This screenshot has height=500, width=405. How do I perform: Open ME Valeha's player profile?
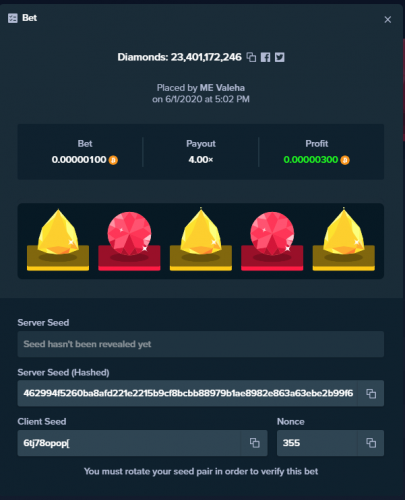pos(222,88)
